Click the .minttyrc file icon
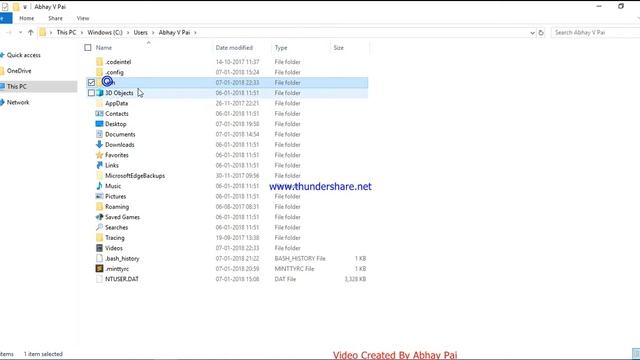The height and width of the screenshot is (360, 640). (x=99, y=269)
